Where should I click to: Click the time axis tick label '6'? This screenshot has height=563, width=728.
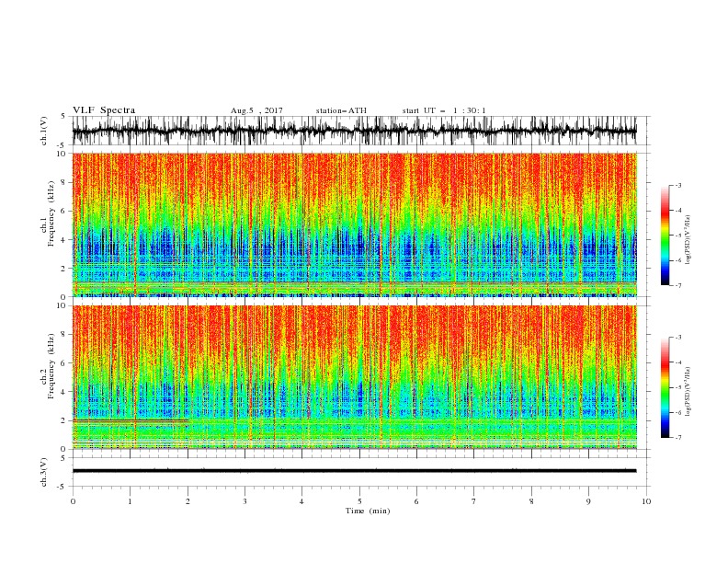pyautogui.click(x=416, y=501)
